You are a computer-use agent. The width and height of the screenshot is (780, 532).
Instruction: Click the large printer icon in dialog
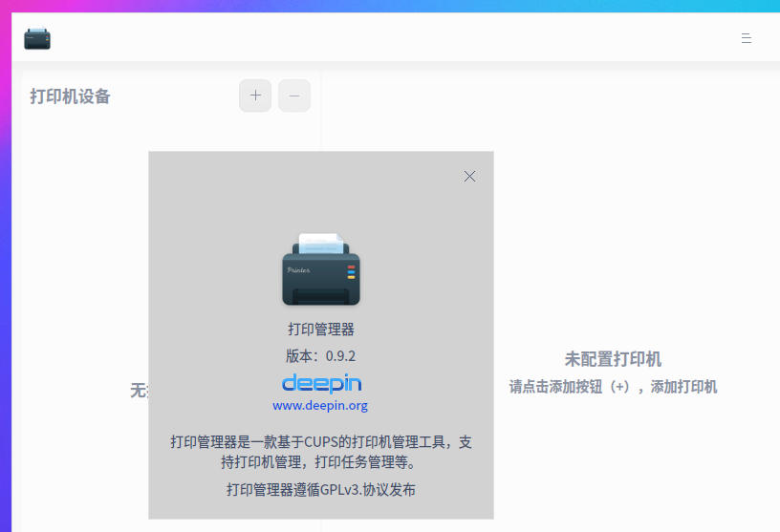click(321, 269)
